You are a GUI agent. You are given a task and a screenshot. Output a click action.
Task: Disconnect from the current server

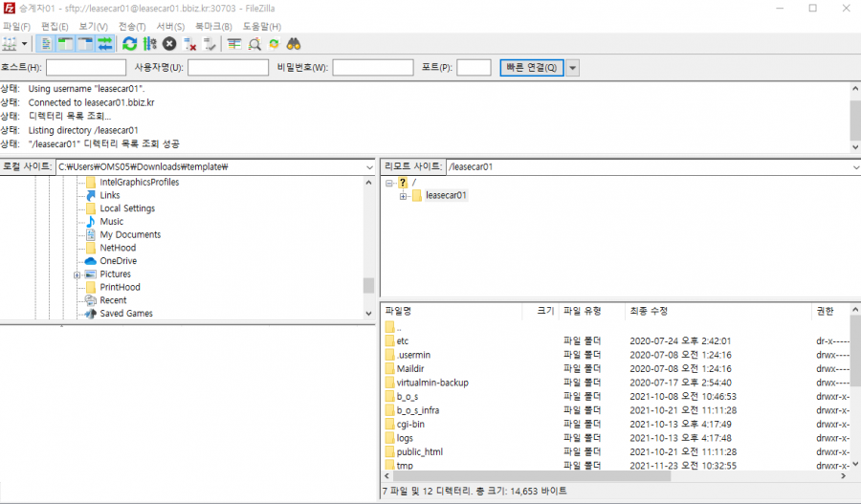(189, 44)
